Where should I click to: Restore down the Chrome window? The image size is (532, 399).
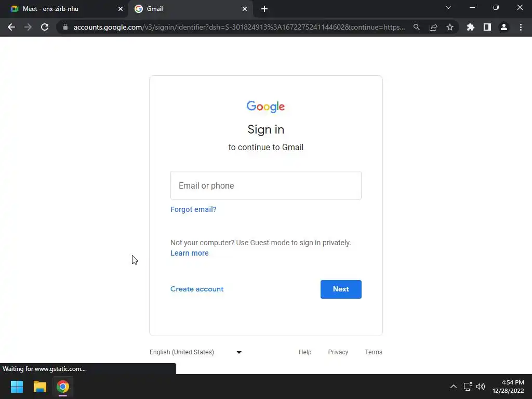coord(496,7)
